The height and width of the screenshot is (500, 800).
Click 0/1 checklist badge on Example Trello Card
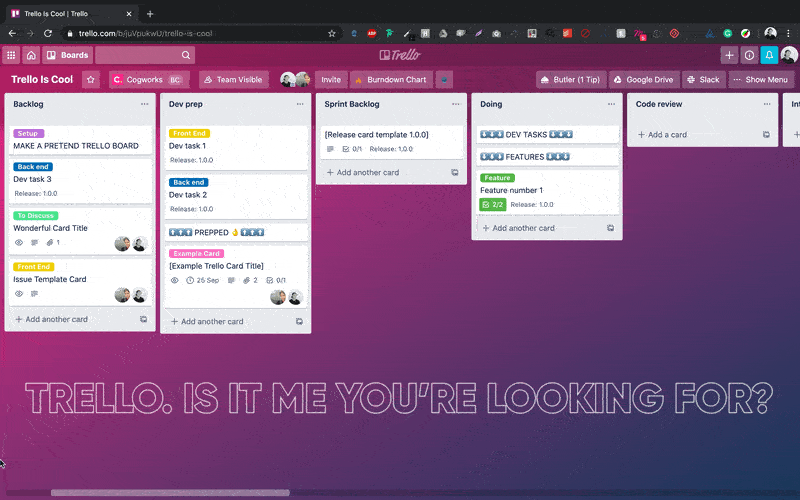276,281
